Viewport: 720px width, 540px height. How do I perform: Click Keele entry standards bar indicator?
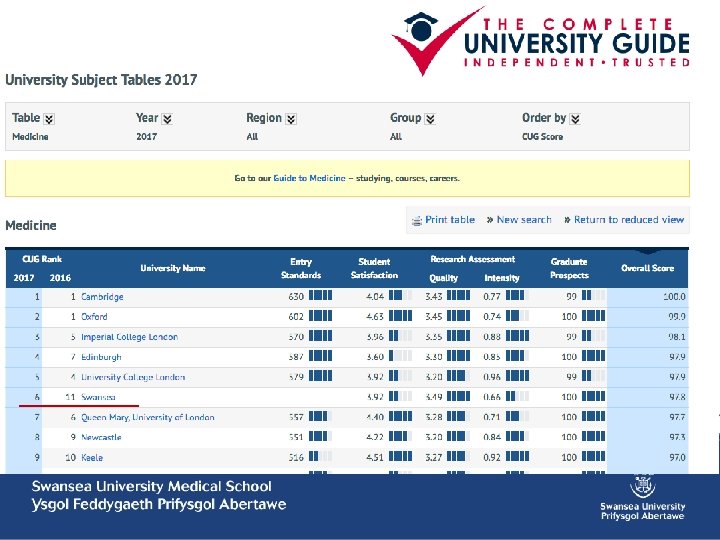[320, 456]
